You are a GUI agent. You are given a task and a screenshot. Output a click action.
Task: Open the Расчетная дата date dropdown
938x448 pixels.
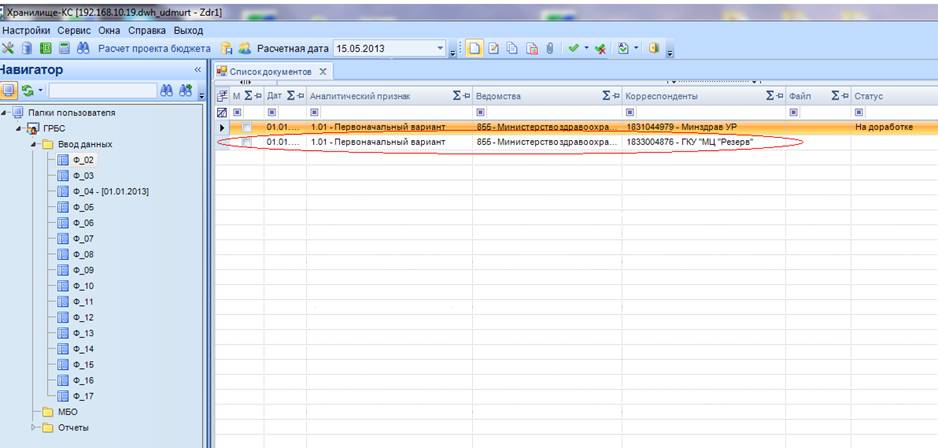click(x=440, y=48)
